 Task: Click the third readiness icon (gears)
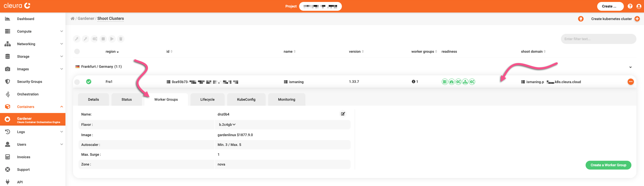click(458, 82)
